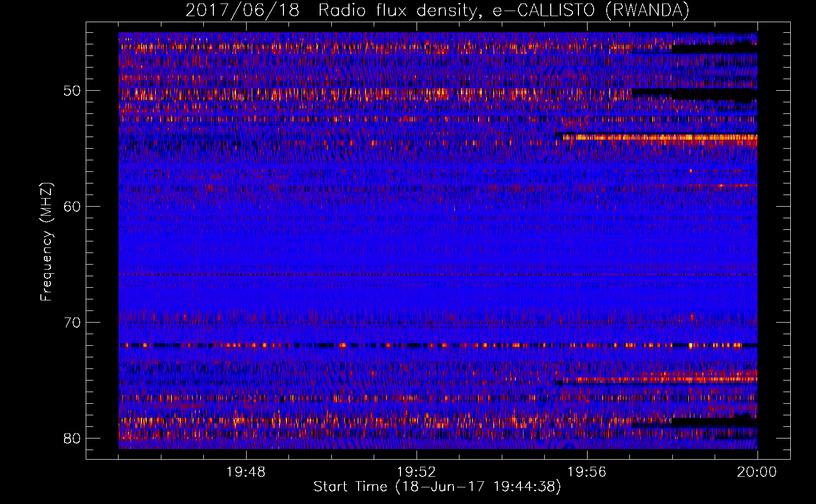Viewport: 816px width, 504px height.
Task: Click the bright orange band near 75 MHz
Action: point(660,379)
